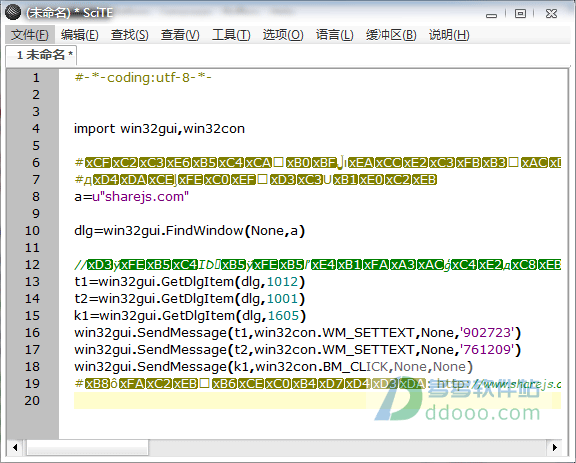Maximize the SciTE window
Screen dimensions: 576x463
(x=520, y=14)
